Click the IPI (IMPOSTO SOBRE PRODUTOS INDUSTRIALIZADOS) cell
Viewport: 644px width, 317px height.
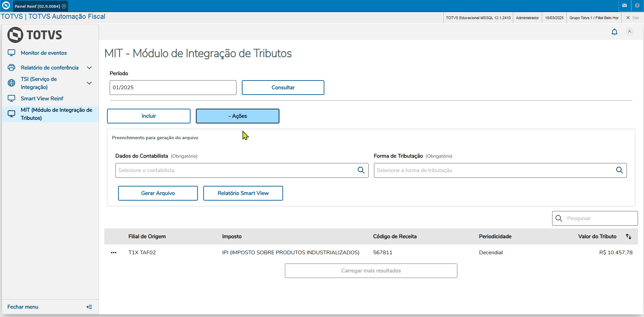291,253
